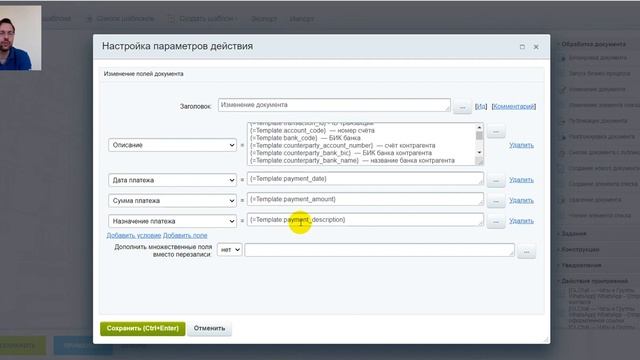Open value picker beside multiple-fields input
640x360 pixels.
pos(526,252)
